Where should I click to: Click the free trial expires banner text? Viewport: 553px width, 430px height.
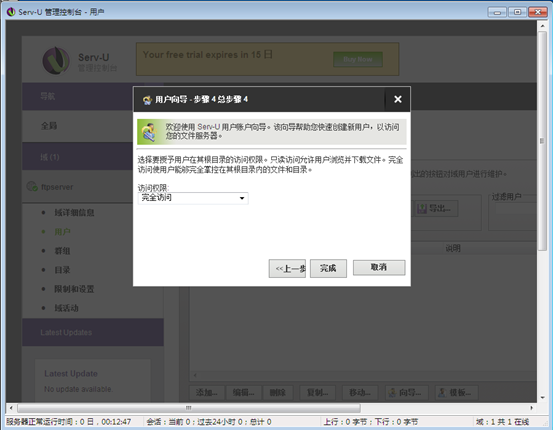tap(207, 55)
